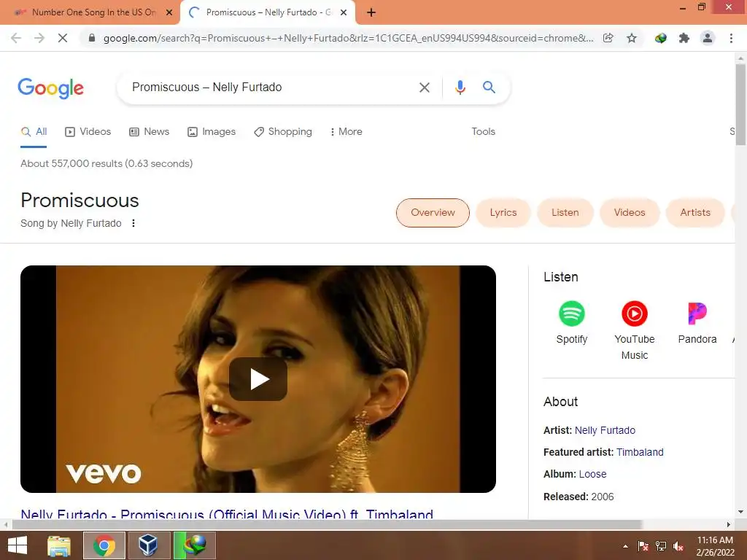Screen dimensions: 747x560
Task: Click the Released 2006 text
Action: (578, 497)
